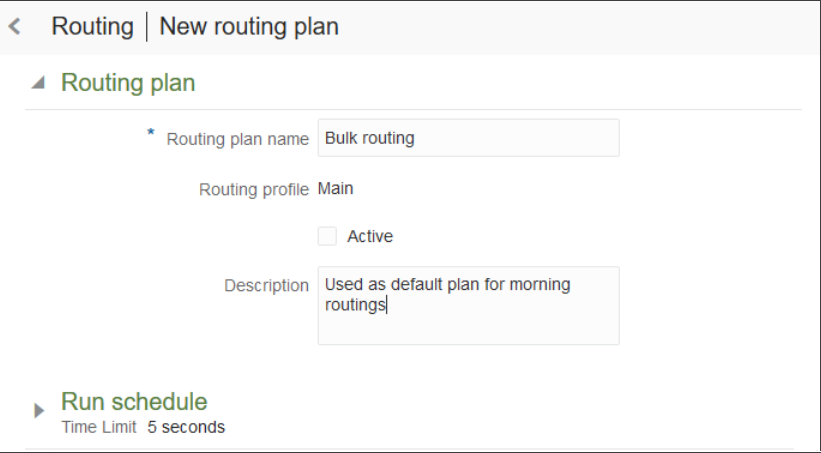Image resolution: width=821 pixels, height=453 pixels.
Task: Click the New routing plan page title
Action: tap(249, 27)
